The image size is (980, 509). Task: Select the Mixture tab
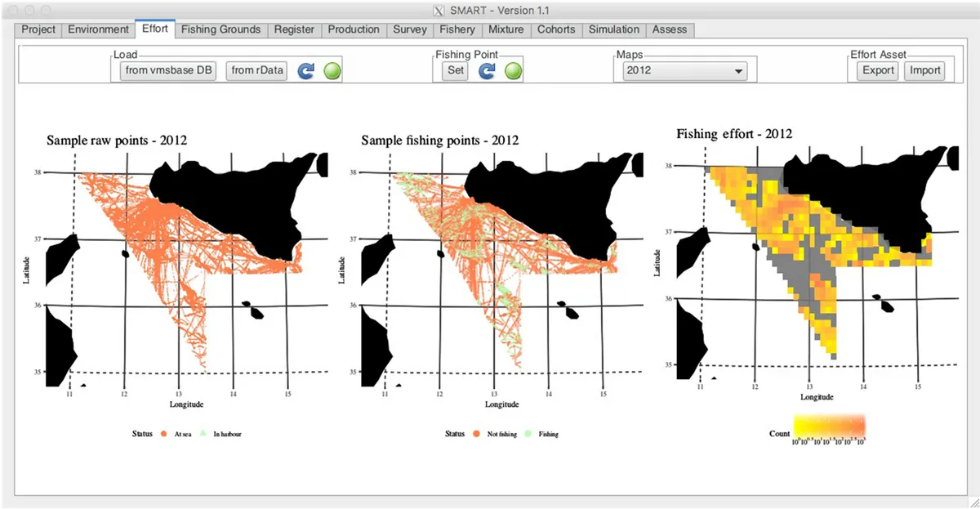click(506, 29)
